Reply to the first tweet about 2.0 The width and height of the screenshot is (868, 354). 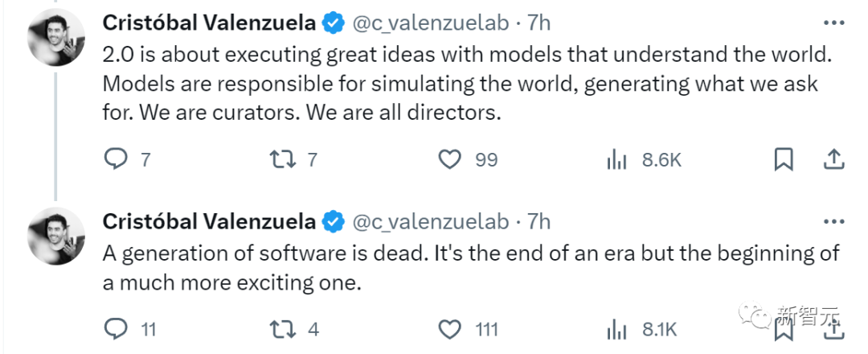(x=117, y=159)
